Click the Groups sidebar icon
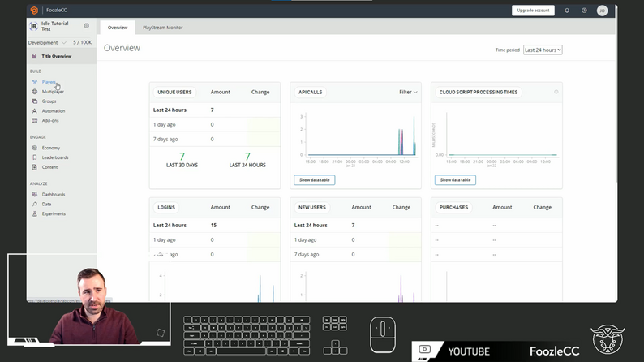Screen dimensions: 644x362 (35, 101)
